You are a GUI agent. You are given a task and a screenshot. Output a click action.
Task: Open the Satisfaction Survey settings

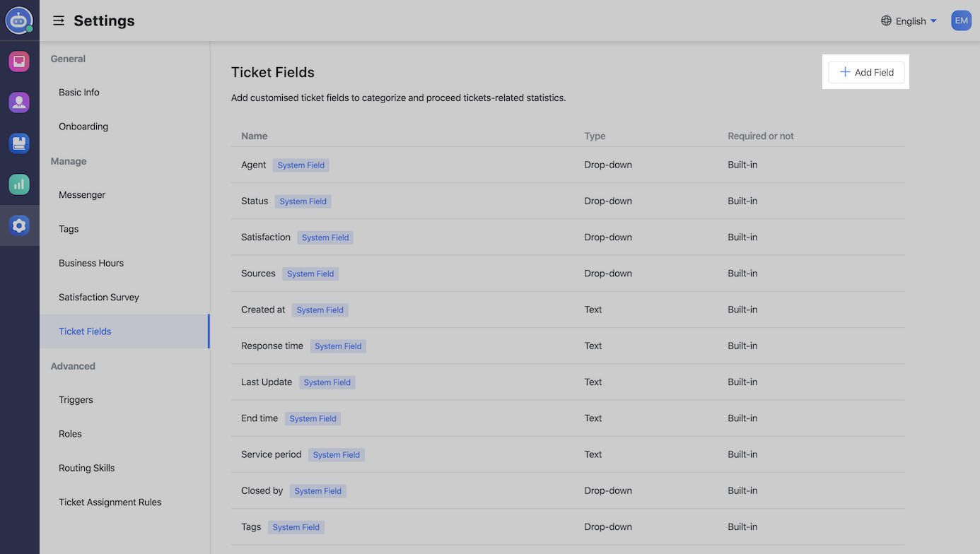(98, 297)
